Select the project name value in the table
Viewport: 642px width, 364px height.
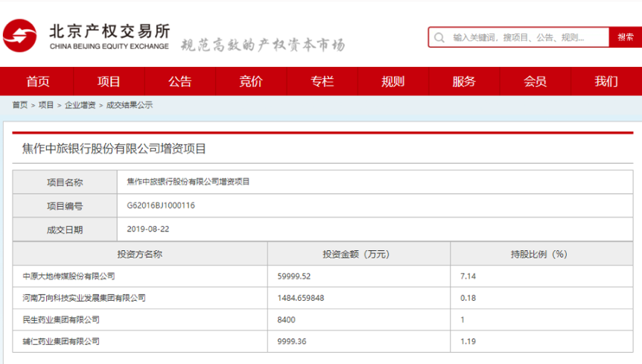point(188,182)
